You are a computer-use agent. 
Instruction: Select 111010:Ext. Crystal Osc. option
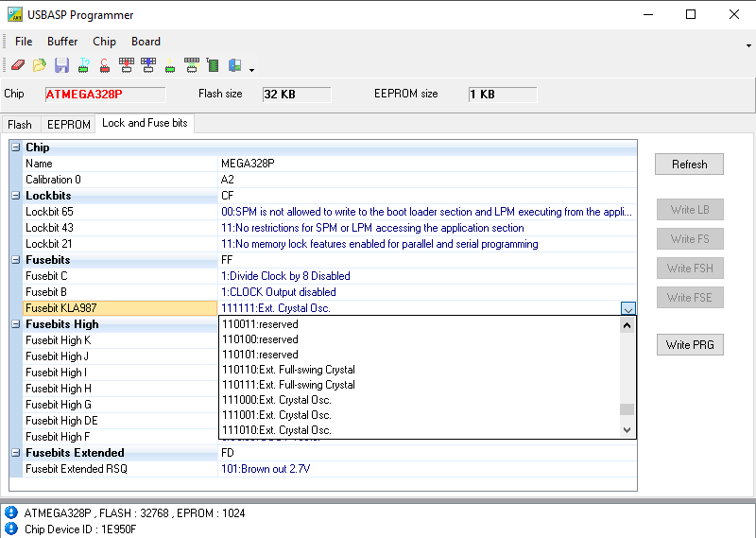(x=420, y=430)
